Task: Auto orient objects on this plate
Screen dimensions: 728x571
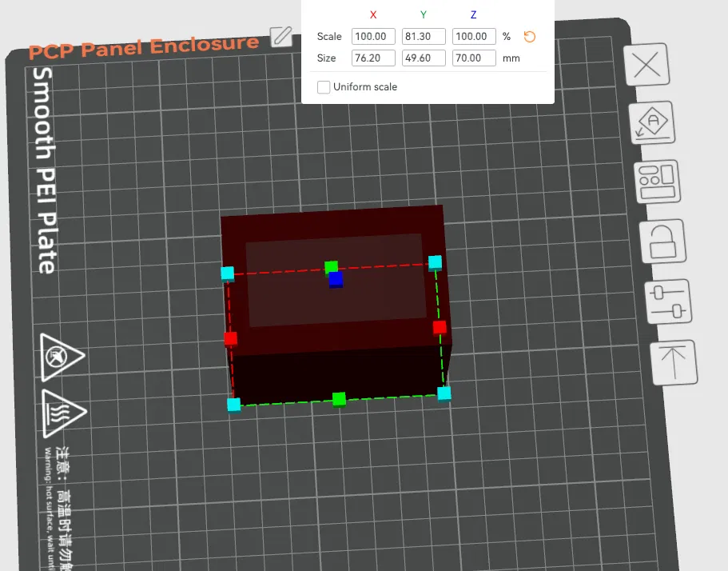Action: coord(652,122)
